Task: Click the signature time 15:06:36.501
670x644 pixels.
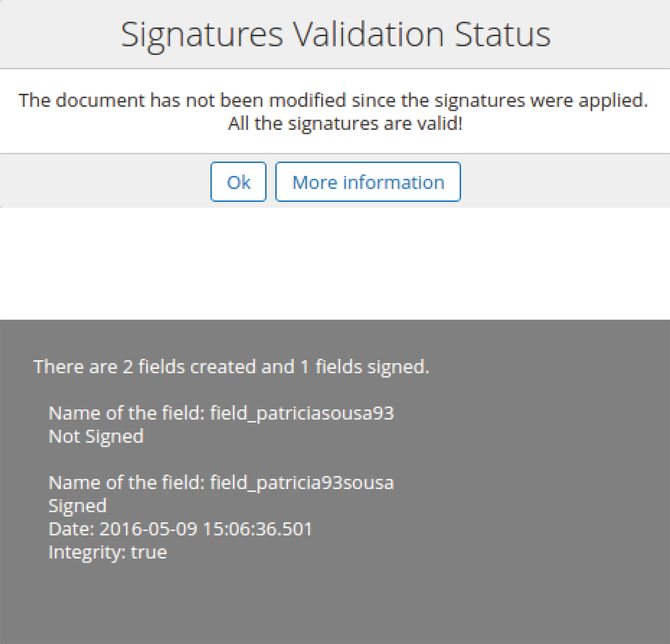Action: (x=257, y=529)
